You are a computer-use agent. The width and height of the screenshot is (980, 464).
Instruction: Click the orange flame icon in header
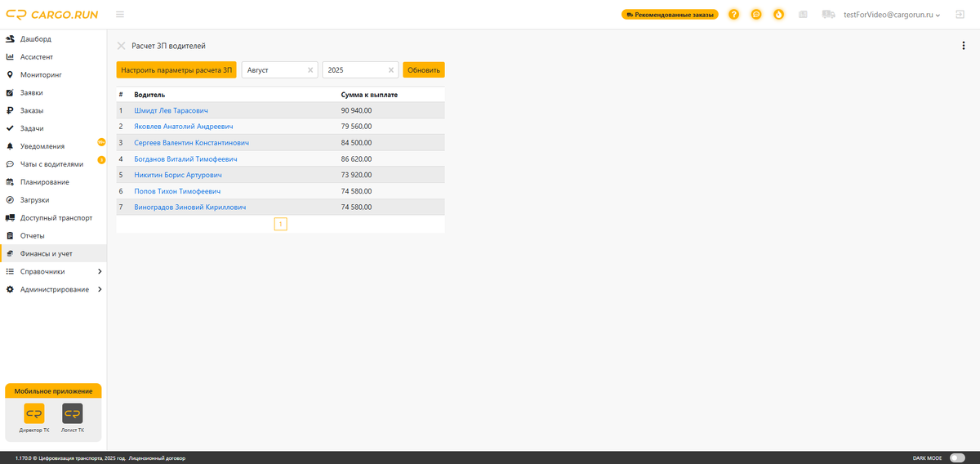(x=778, y=15)
